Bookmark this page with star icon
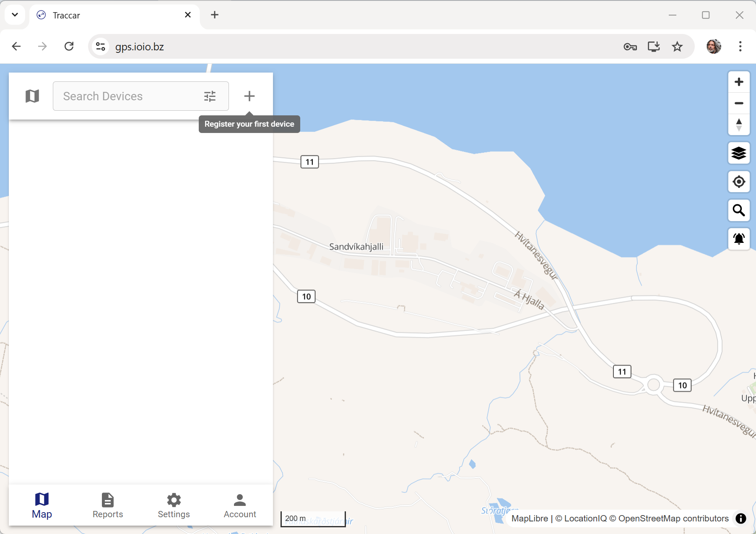This screenshot has height=534, width=756. (x=677, y=47)
